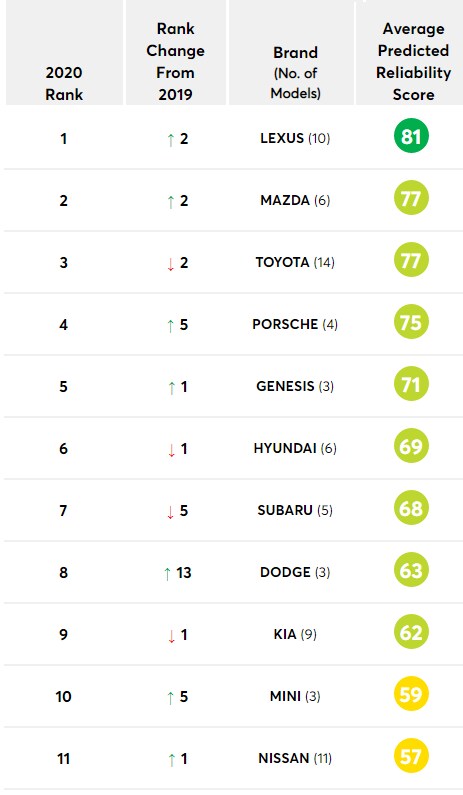Click the green 81 score badge for Lexus
Viewport: 463px width, 795px height.
point(411,136)
